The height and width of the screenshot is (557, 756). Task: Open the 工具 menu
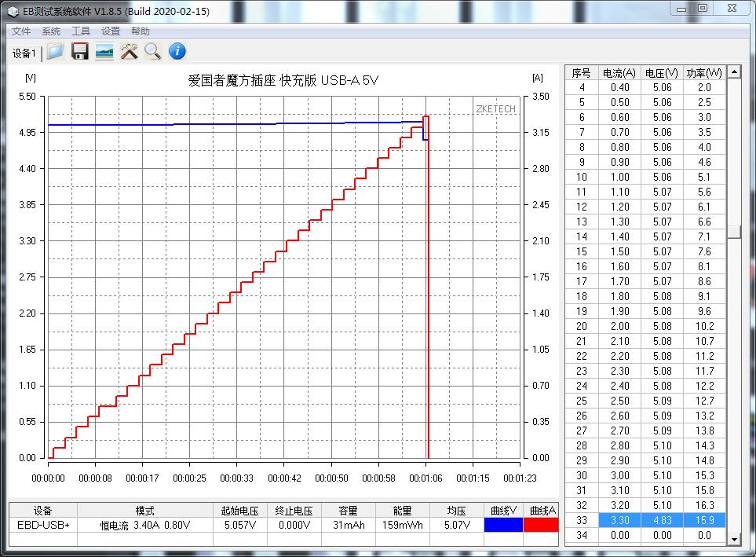81,31
